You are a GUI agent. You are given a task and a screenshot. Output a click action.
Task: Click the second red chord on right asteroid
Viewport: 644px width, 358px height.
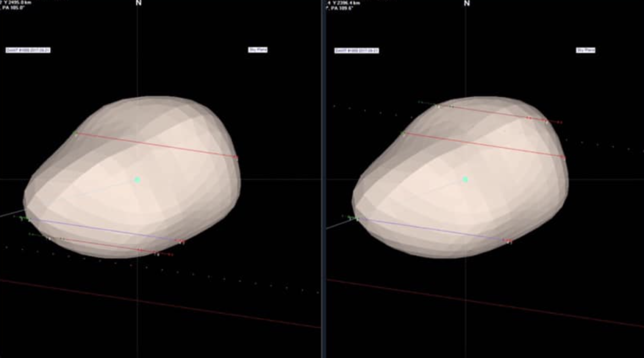[484, 145]
